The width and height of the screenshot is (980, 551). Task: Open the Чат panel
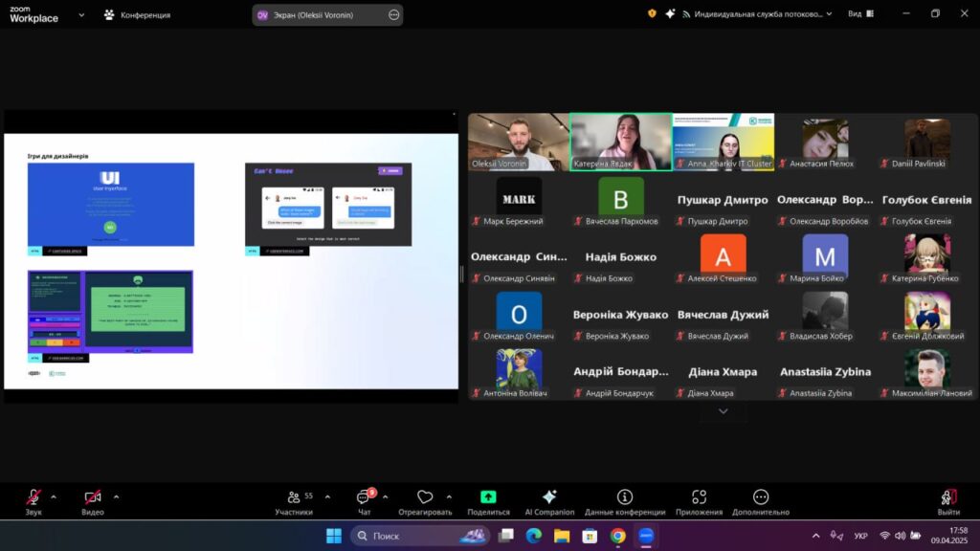365,502
